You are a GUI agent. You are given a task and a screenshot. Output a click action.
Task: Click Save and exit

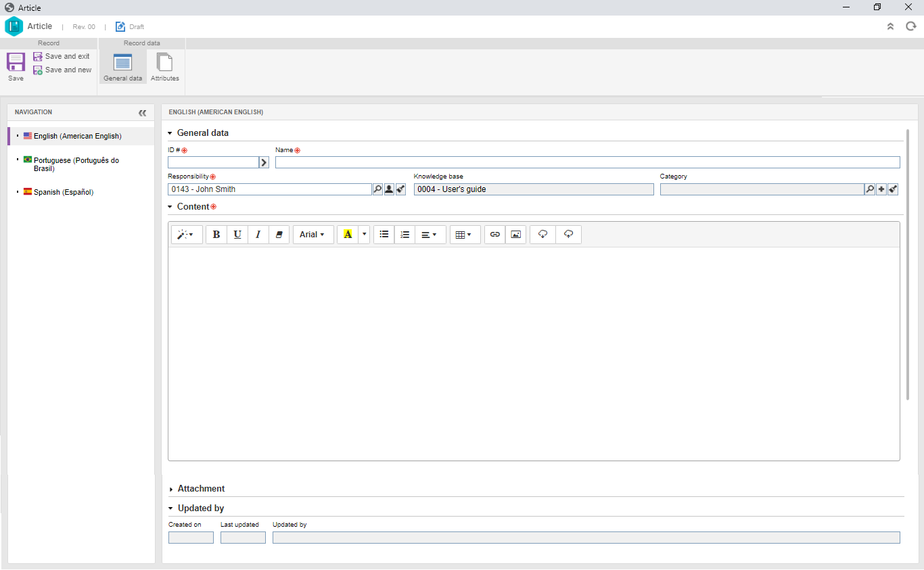[62, 57]
